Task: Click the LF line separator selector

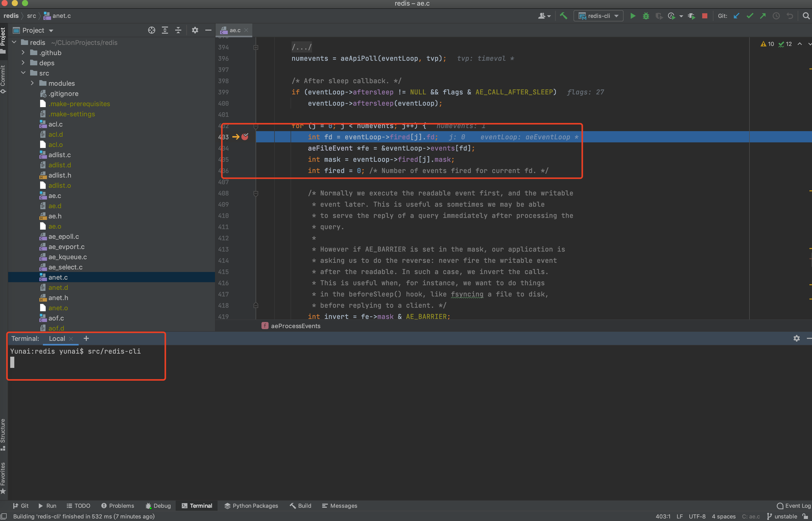Action: tap(680, 516)
